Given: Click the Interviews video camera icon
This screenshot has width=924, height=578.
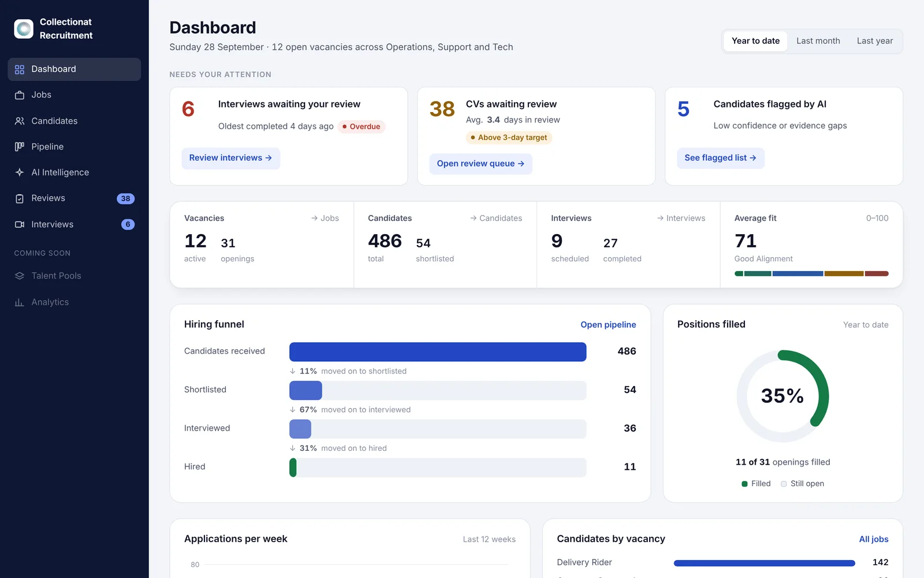Looking at the screenshot, I should (x=20, y=224).
